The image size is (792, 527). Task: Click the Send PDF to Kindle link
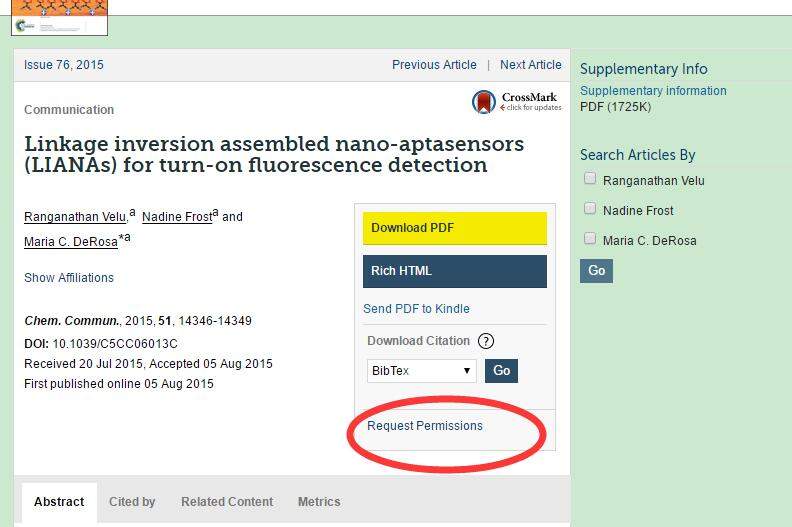pos(416,309)
